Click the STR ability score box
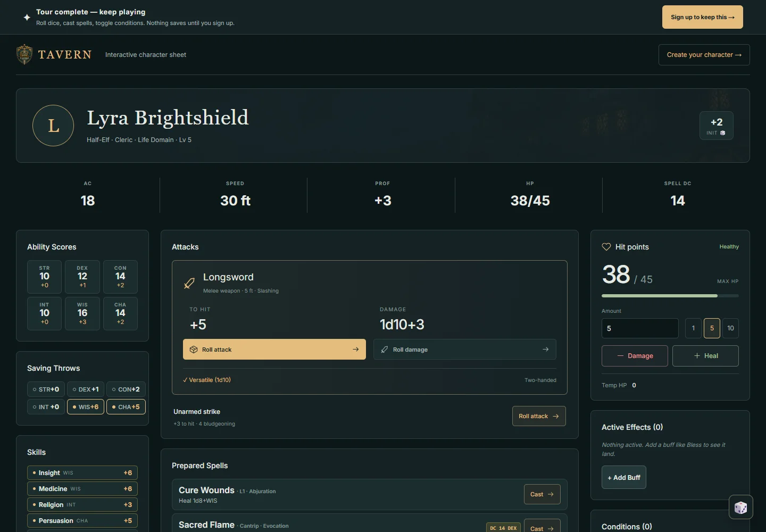This screenshot has width=766, height=532. (x=44, y=277)
